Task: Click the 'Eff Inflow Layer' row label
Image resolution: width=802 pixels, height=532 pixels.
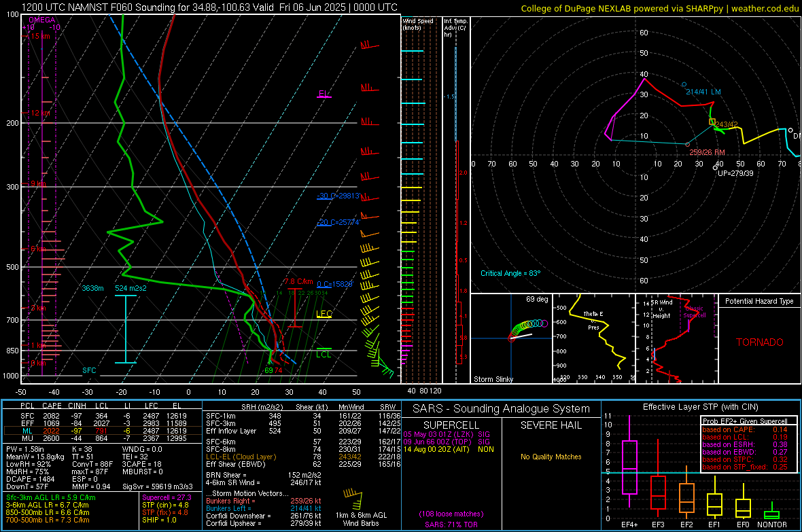Action: [230, 431]
